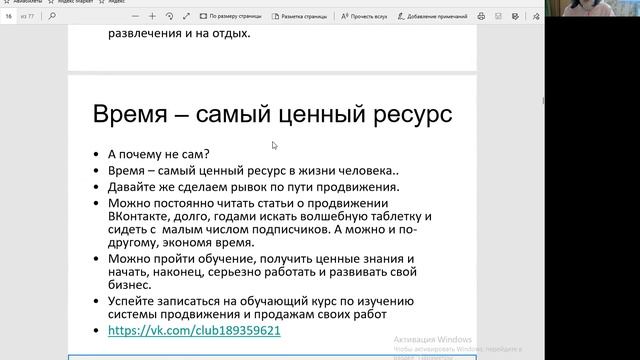Start 'Прочесть вслух' read aloud
Image resolution: width=640 pixels, height=360 pixels.
(x=364, y=16)
